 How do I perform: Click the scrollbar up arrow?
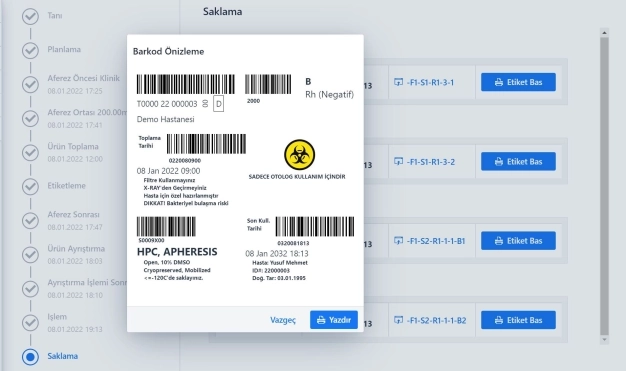point(604,33)
